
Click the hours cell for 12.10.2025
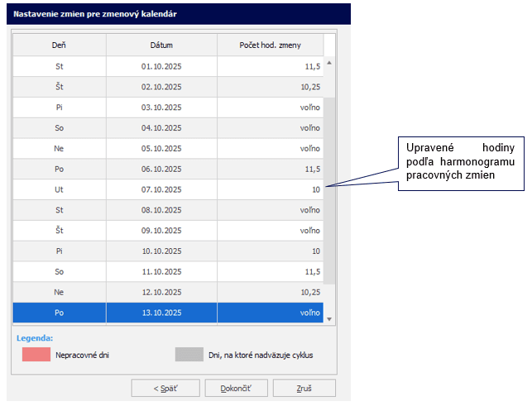click(x=270, y=293)
